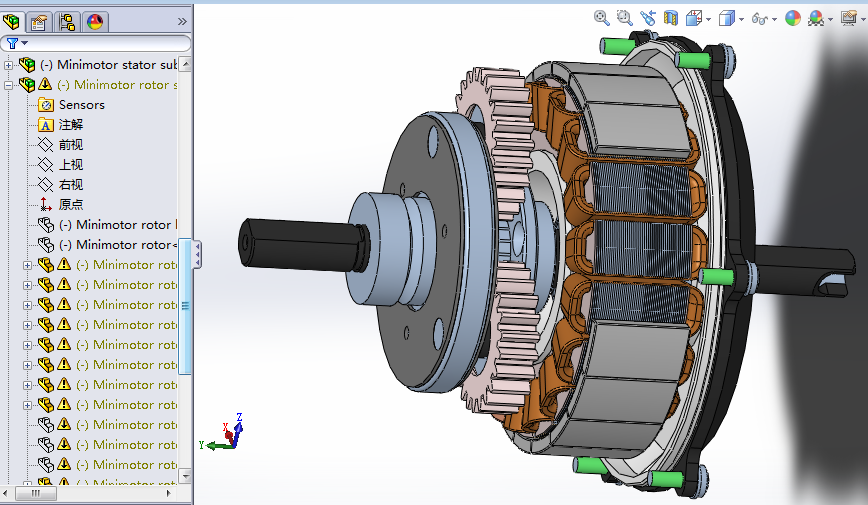Switch to DisplayManager tab
868x505 pixels.
(95, 22)
